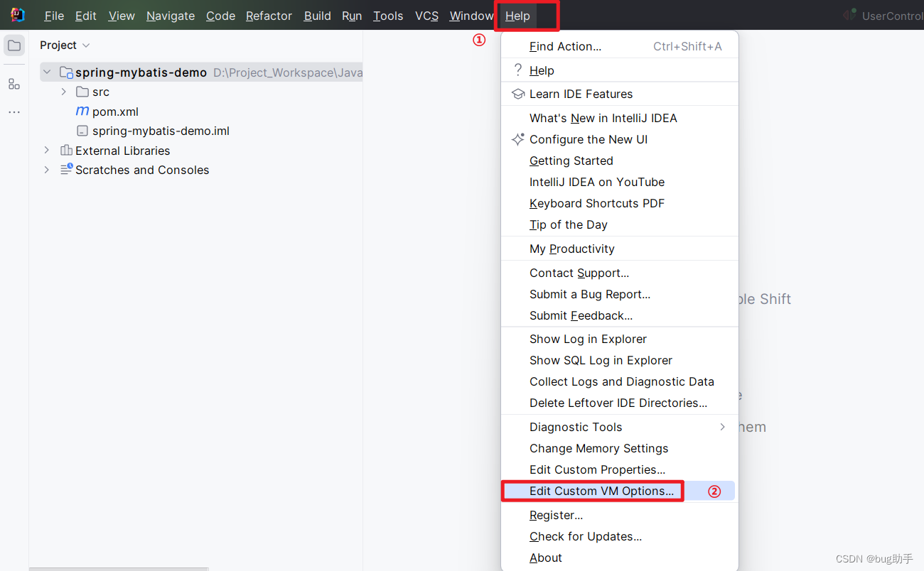Select Edit Custom VM Options...
Image resolution: width=924 pixels, height=571 pixels.
[x=620, y=491]
